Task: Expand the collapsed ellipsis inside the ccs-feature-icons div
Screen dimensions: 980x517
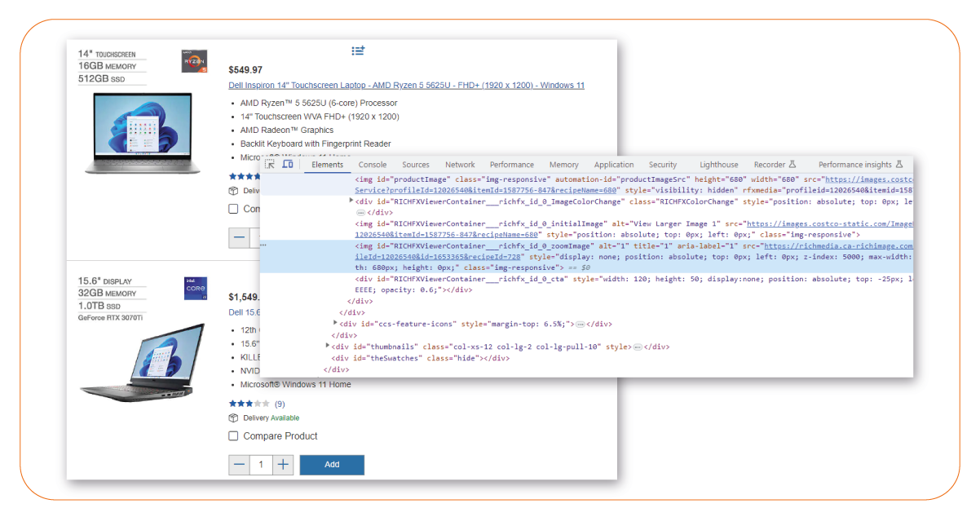Action: tap(580, 324)
